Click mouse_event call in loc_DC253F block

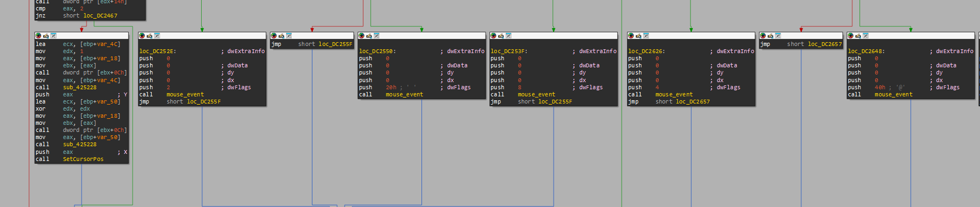tap(537, 95)
